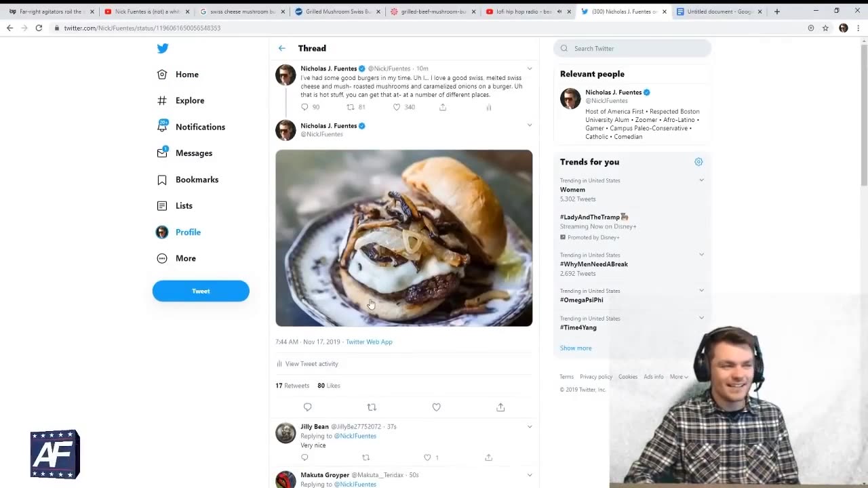Screen dimensions: 868x488
Task: View the 80 Likes list
Action: (329, 386)
